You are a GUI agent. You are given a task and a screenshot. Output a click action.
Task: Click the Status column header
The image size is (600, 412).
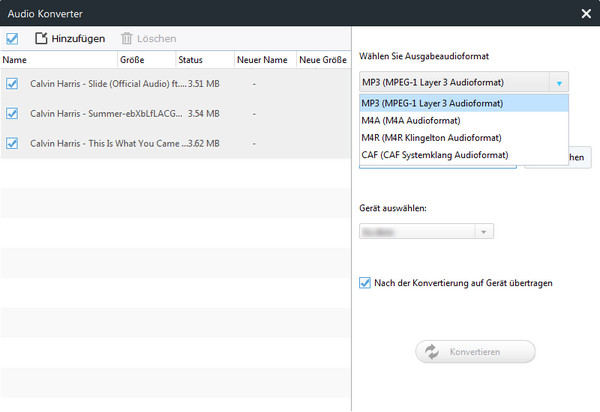tap(205, 60)
